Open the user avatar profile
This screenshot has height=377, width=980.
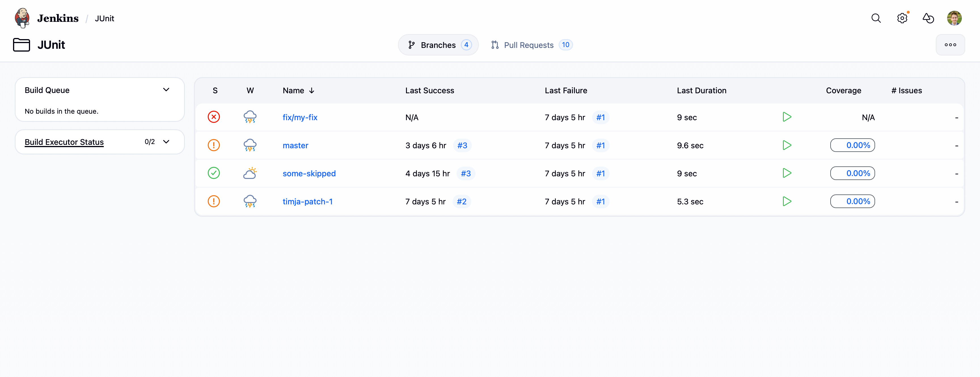pos(954,18)
